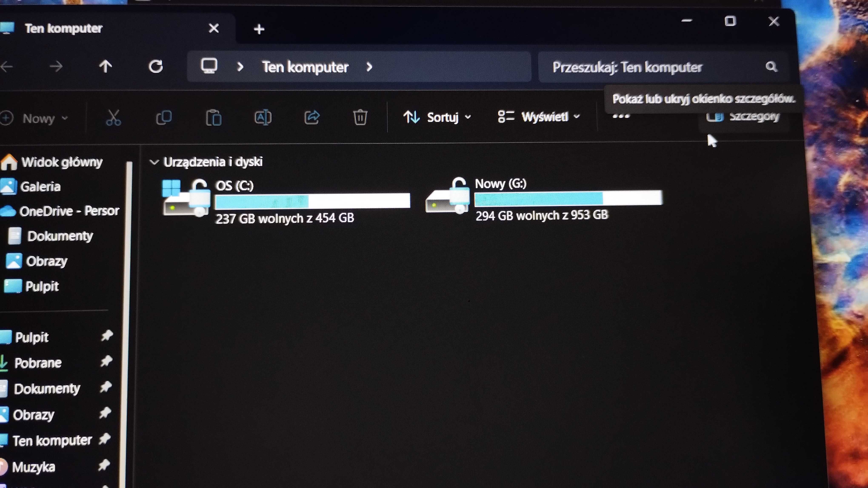Click the computer icon in address bar

pyautogui.click(x=209, y=66)
